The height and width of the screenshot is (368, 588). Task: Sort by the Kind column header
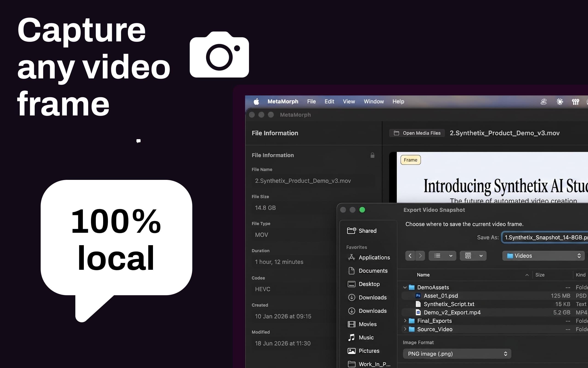tap(580, 275)
